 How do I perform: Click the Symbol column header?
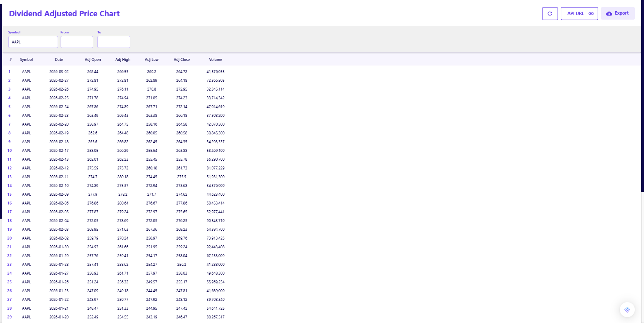coord(26,60)
